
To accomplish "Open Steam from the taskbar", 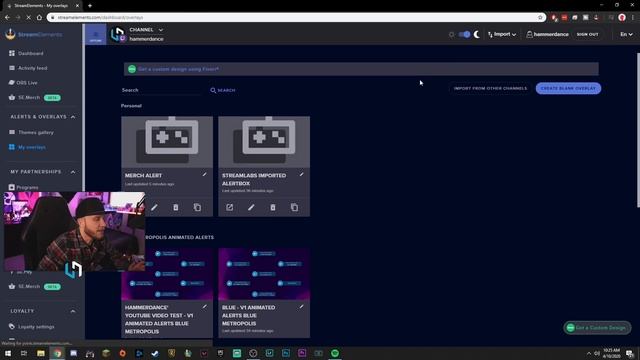I will tap(155, 353).
